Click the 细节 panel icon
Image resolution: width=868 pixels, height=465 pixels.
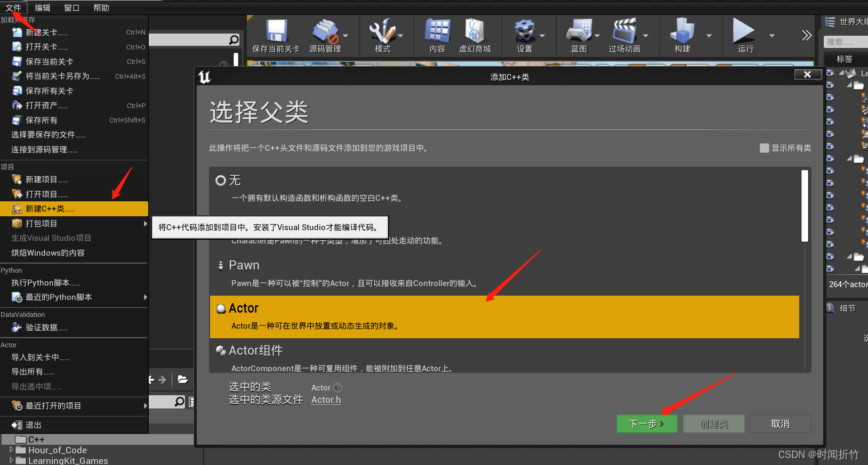pyautogui.click(x=830, y=308)
